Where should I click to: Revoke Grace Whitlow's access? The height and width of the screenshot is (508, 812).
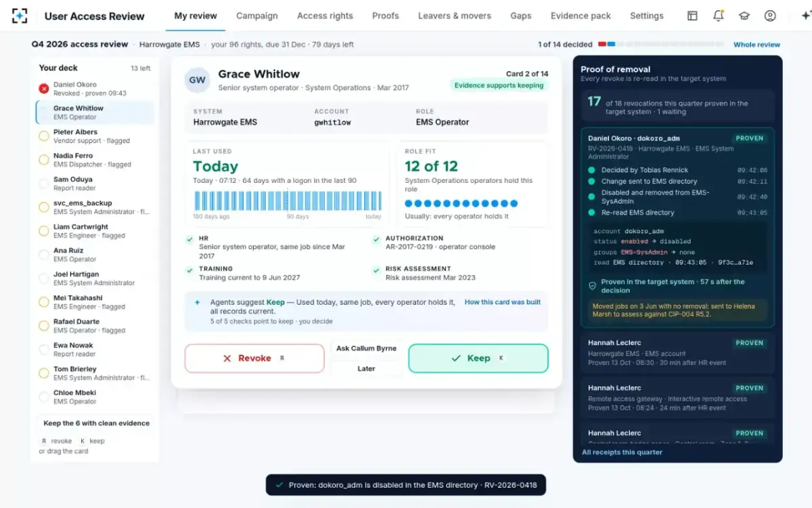coord(254,358)
